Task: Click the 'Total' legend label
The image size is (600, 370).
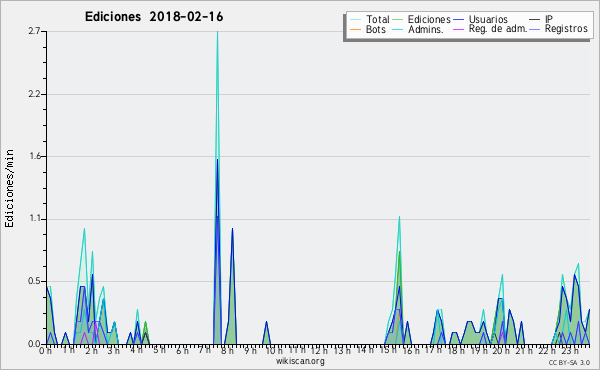Action: [377, 19]
